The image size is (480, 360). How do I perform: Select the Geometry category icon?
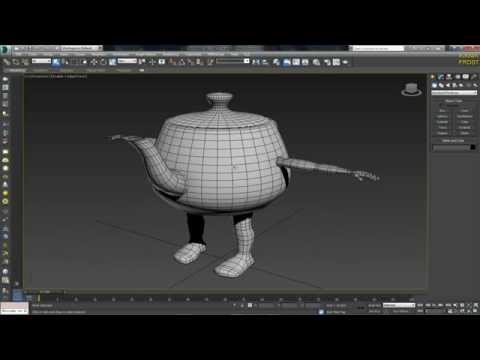pyautogui.click(x=434, y=85)
